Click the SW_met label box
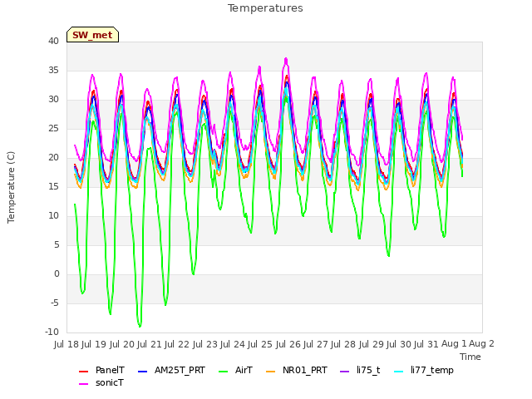This screenshot has width=532, height=399. (92, 35)
